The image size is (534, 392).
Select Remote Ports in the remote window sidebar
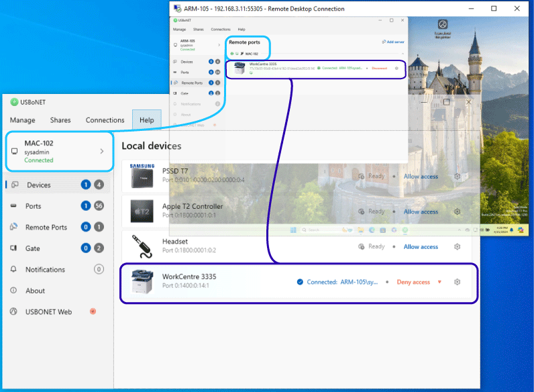[197, 83]
